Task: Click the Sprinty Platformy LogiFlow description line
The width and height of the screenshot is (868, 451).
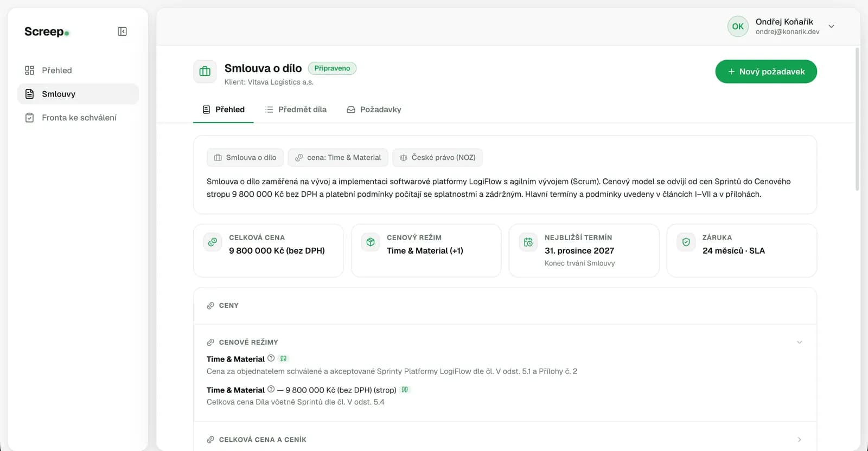Action: (x=392, y=372)
